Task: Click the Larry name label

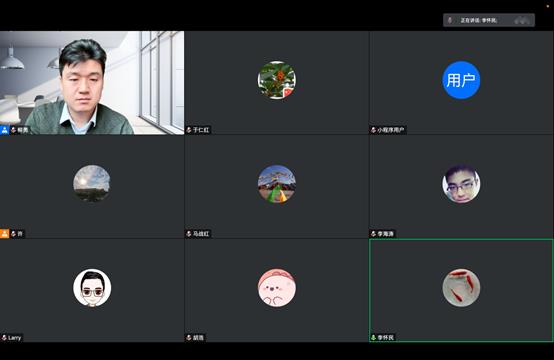Action: 14,338
